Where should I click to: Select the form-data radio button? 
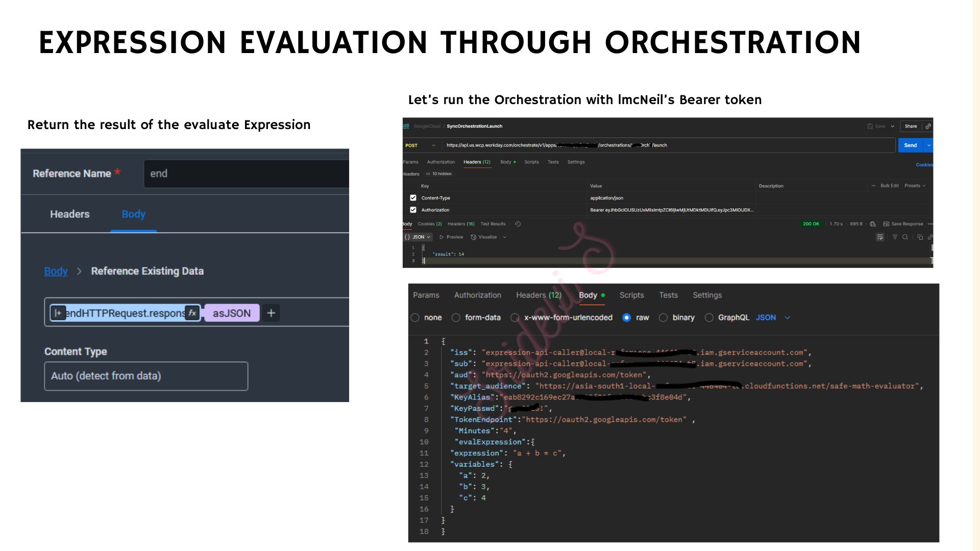456,317
